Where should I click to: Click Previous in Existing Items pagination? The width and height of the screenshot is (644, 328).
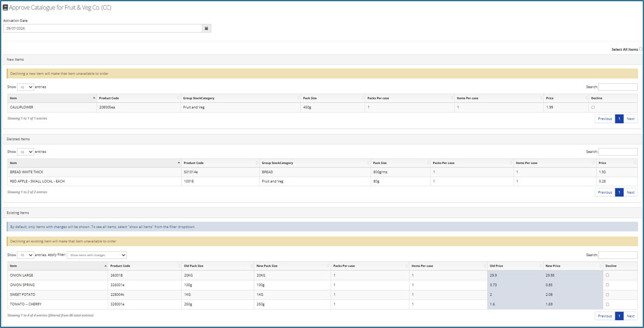(x=605, y=316)
